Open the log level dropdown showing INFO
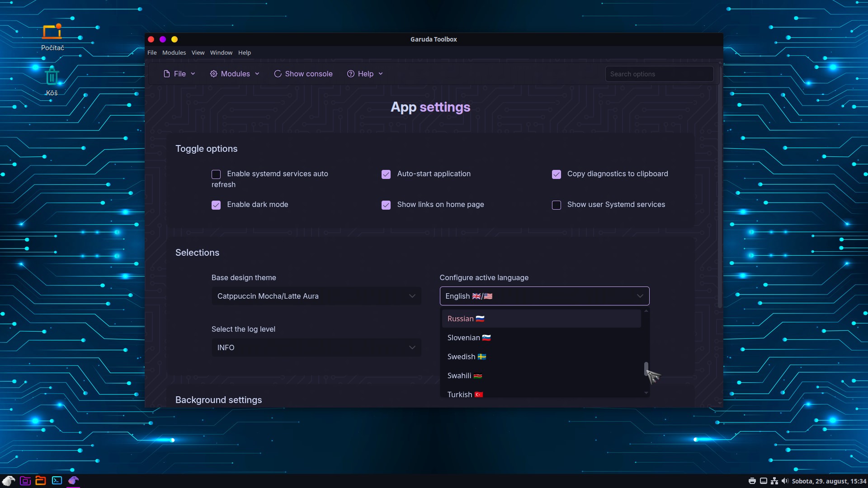The image size is (868, 488). pyautogui.click(x=316, y=347)
